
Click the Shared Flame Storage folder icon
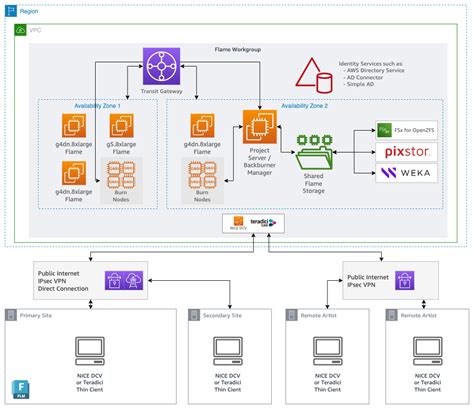click(314, 153)
